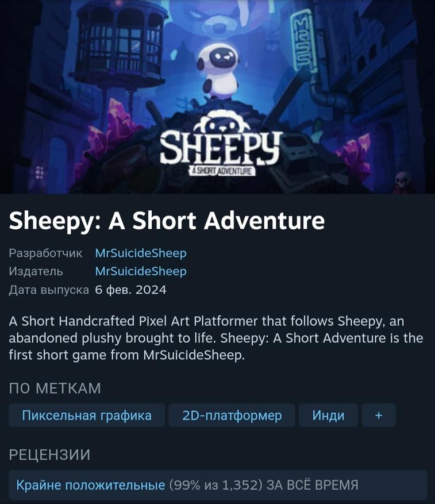
Task: Open the Крайне положительные reviews summary
Action: click(x=91, y=484)
